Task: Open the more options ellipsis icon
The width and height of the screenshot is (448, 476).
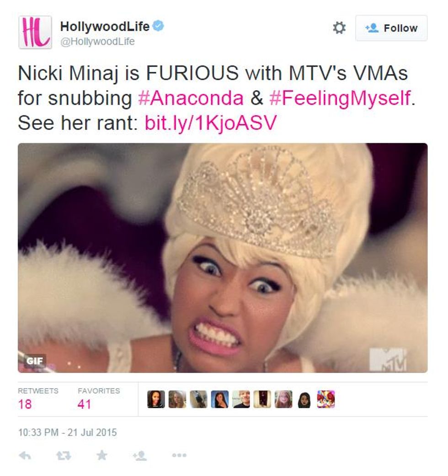Action: (x=179, y=455)
